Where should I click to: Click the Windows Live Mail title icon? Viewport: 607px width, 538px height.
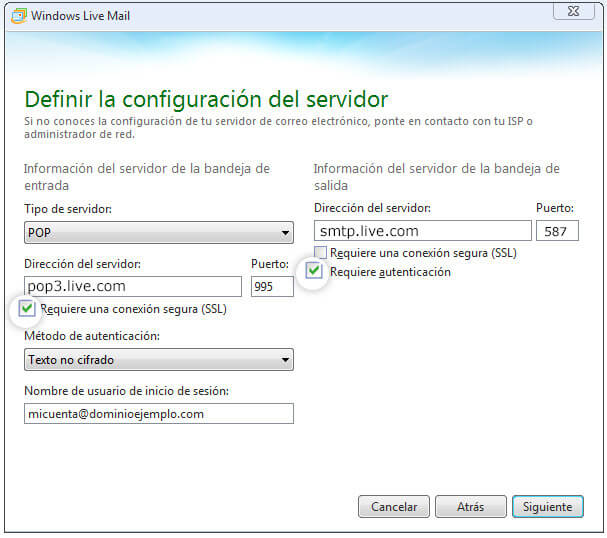pyautogui.click(x=19, y=16)
